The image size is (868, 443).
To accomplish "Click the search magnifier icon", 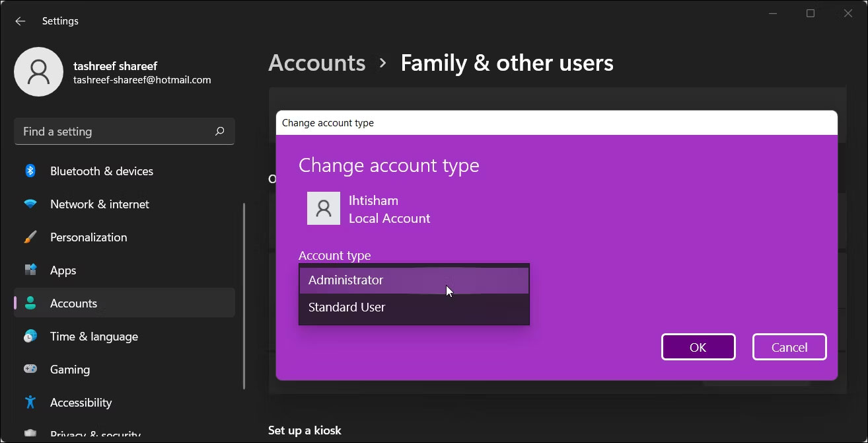I will coord(220,132).
